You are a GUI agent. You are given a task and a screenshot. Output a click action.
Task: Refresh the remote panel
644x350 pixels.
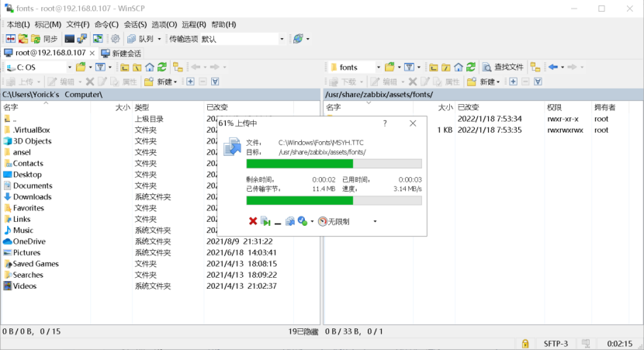[x=471, y=67]
